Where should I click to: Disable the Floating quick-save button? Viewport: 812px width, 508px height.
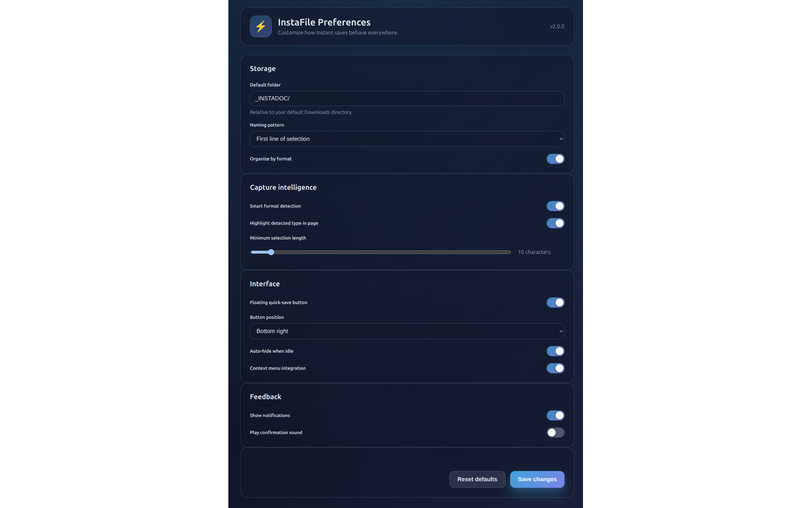[555, 302]
